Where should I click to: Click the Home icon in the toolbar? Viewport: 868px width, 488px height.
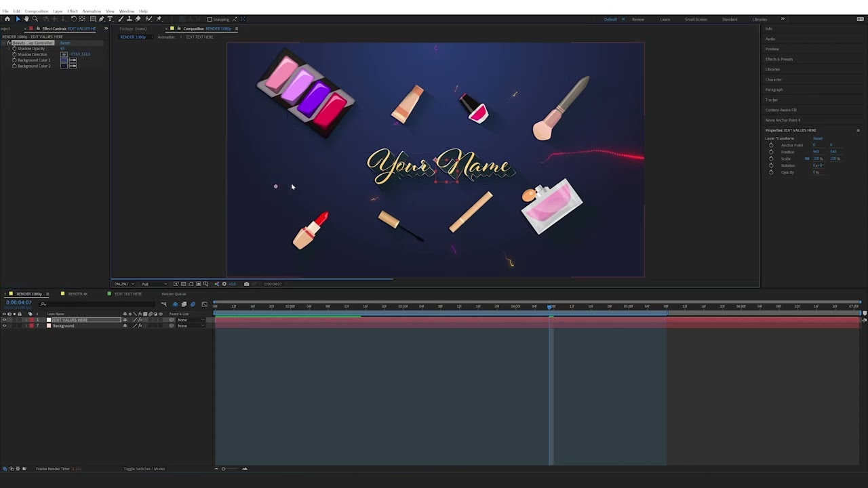pos(7,19)
